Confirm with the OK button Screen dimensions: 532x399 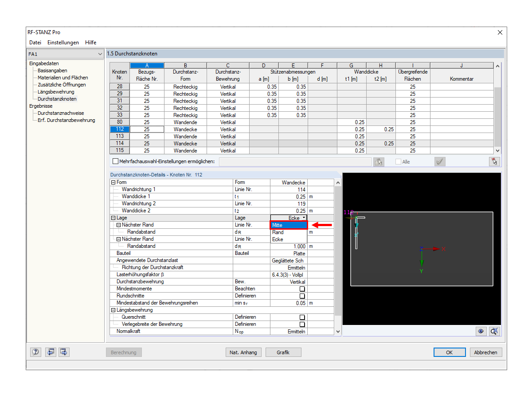(450, 352)
